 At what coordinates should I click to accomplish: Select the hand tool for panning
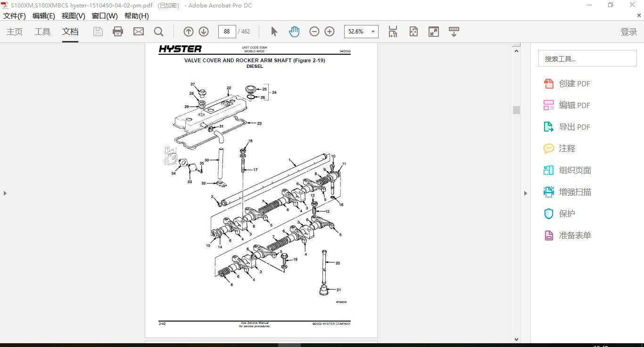pyautogui.click(x=294, y=31)
